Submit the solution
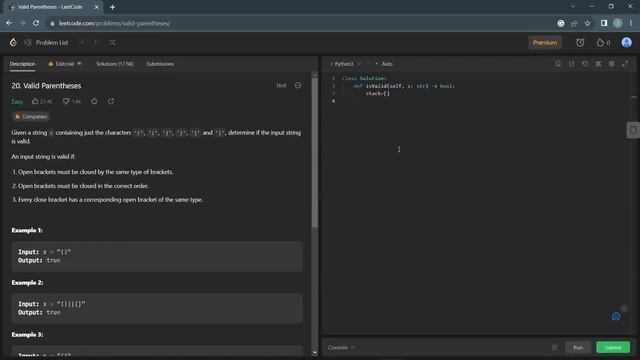 coord(613,347)
